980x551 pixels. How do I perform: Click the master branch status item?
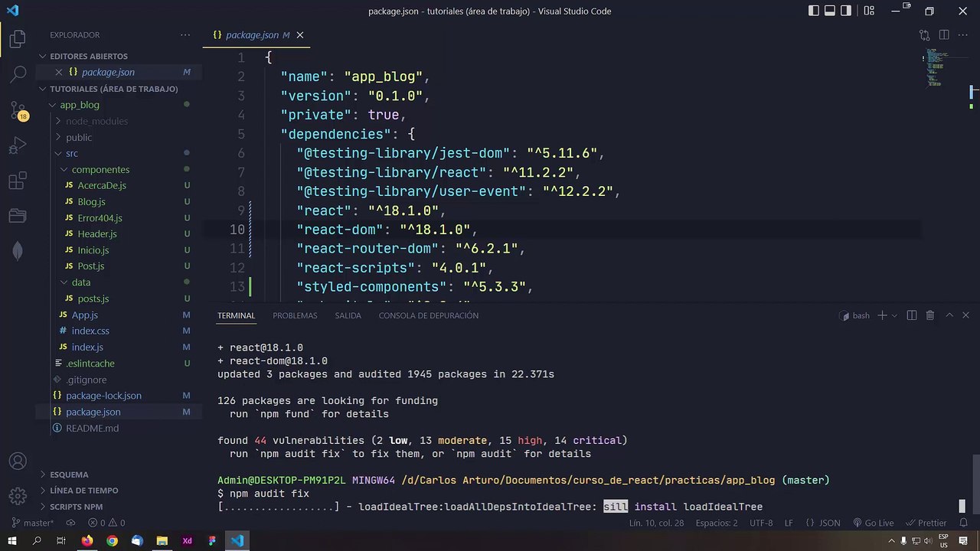pyautogui.click(x=32, y=523)
